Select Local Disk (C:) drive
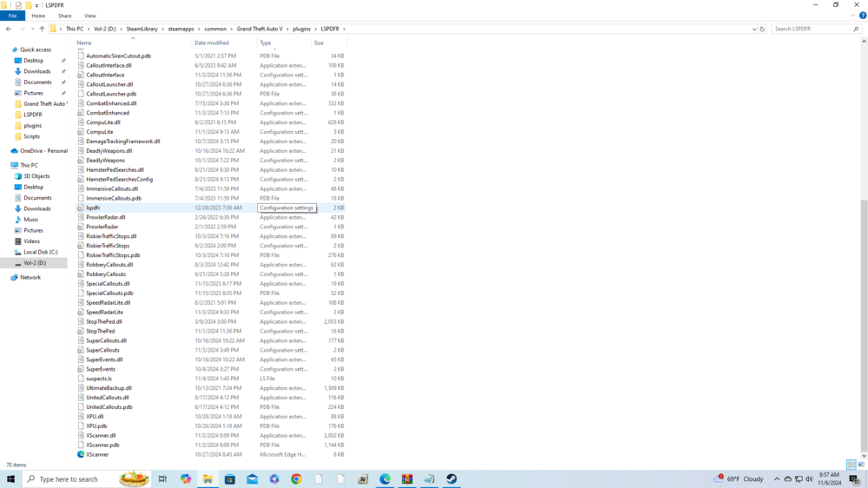The image size is (868, 488). click(40, 252)
